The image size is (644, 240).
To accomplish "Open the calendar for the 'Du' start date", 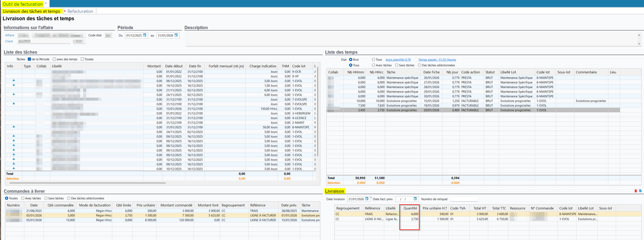I will tap(145, 35).
